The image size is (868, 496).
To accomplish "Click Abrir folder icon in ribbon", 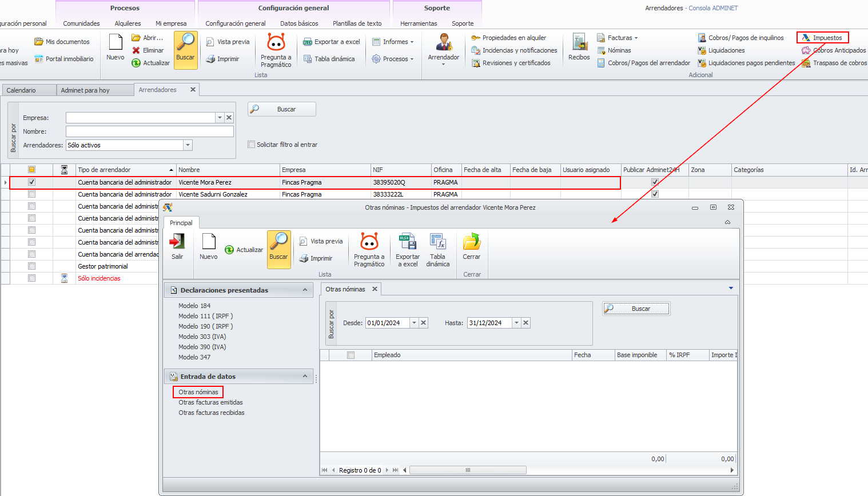I will click(x=136, y=38).
